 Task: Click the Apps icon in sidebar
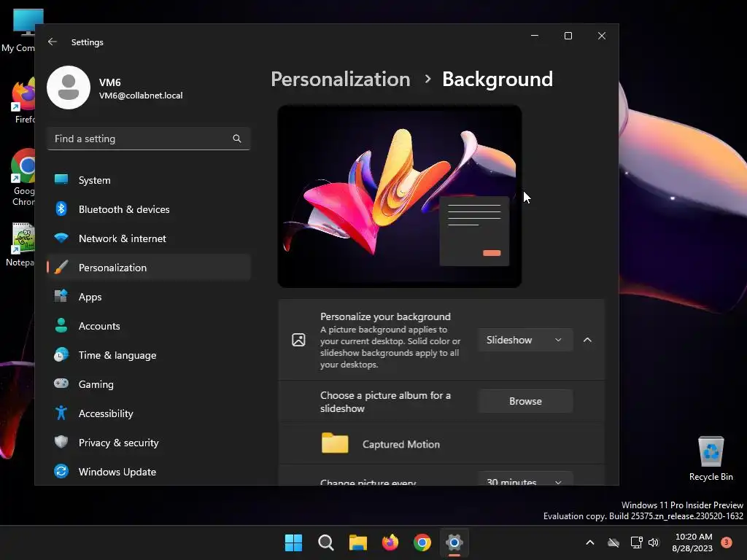point(61,296)
